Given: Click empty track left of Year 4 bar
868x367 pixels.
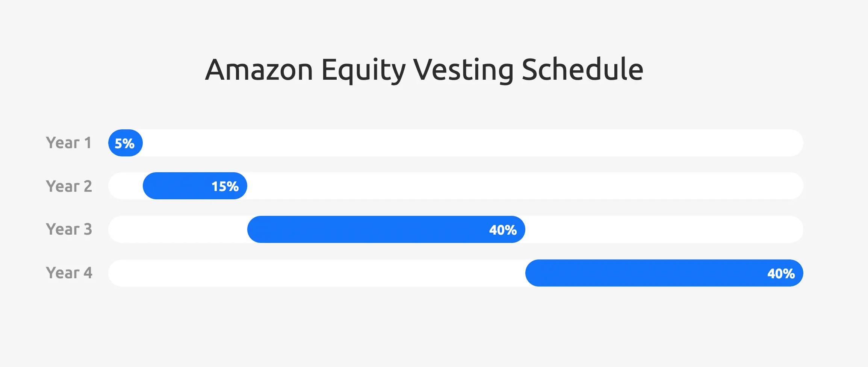Looking at the screenshot, I should coord(316,273).
